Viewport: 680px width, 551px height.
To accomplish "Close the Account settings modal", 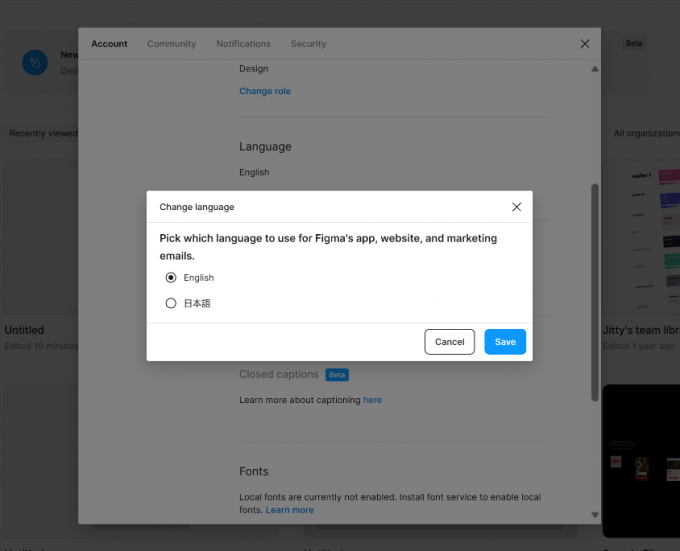I will (x=585, y=44).
